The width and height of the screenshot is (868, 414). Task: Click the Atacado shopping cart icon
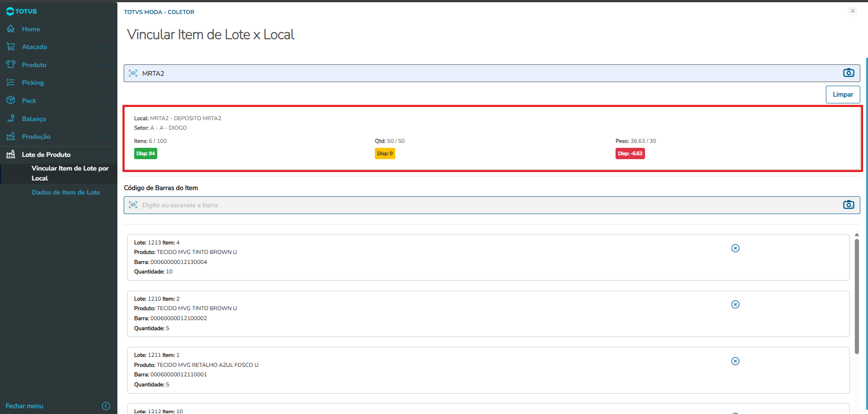pyautogui.click(x=11, y=47)
